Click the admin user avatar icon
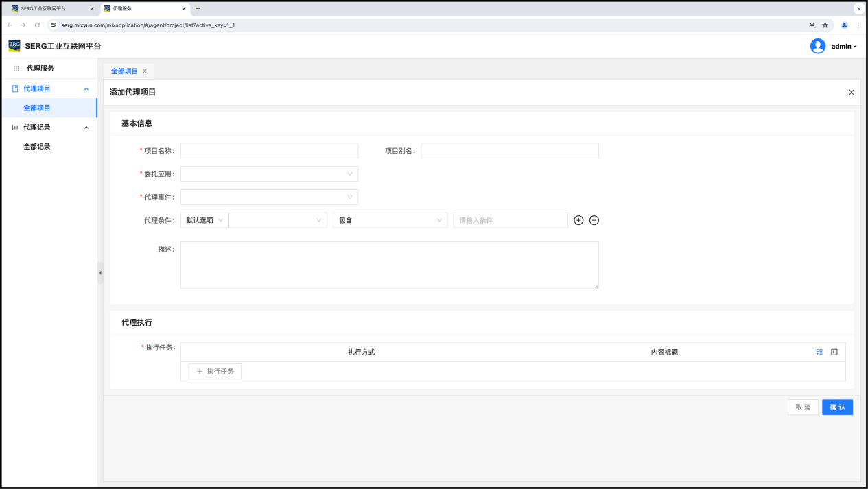The width and height of the screenshot is (868, 489). [817, 46]
